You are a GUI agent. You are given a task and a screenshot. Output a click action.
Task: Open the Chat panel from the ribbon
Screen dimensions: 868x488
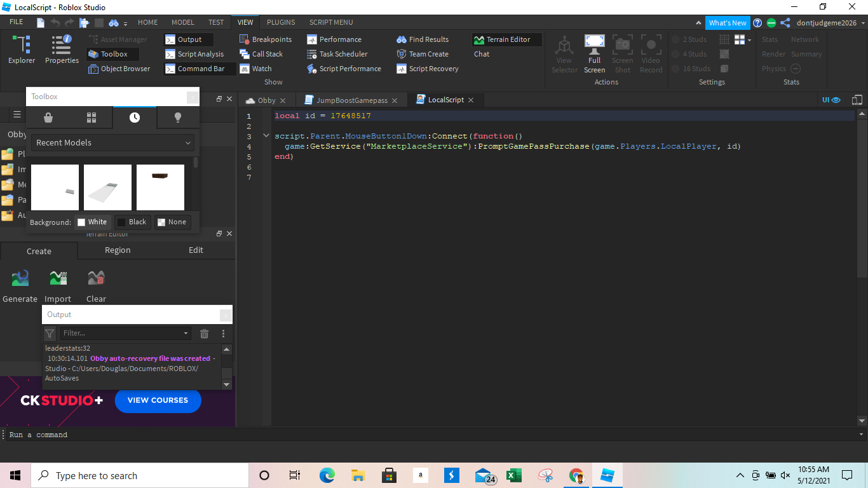click(x=482, y=54)
